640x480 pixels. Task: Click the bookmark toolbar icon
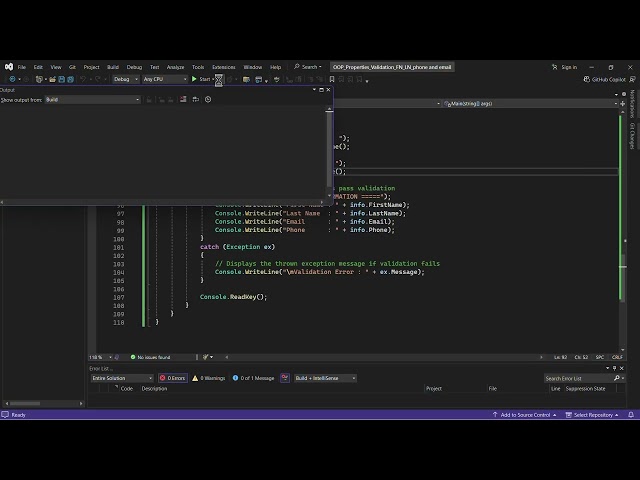pyautogui.click(x=332, y=79)
